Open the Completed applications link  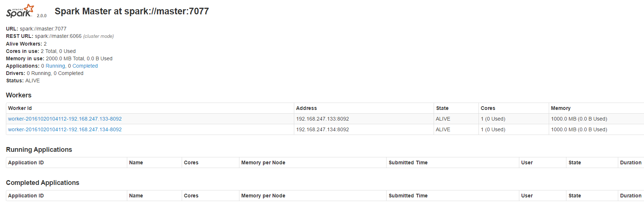pyautogui.click(x=85, y=66)
